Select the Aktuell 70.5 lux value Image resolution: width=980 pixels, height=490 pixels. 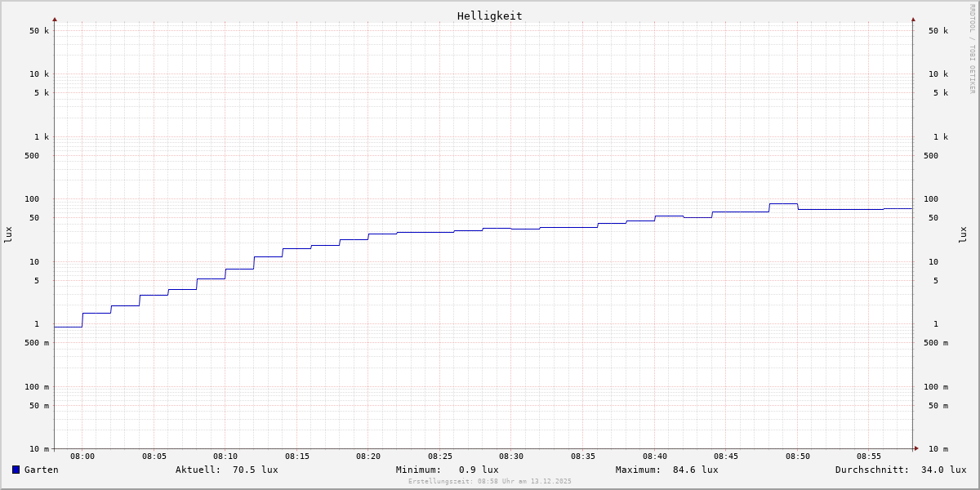coord(255,470)
